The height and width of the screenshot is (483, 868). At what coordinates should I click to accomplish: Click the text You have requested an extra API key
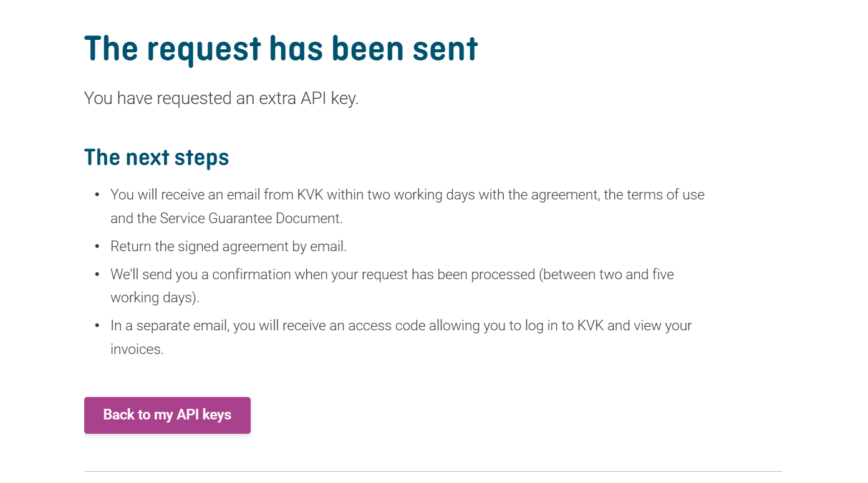[221, 98]
